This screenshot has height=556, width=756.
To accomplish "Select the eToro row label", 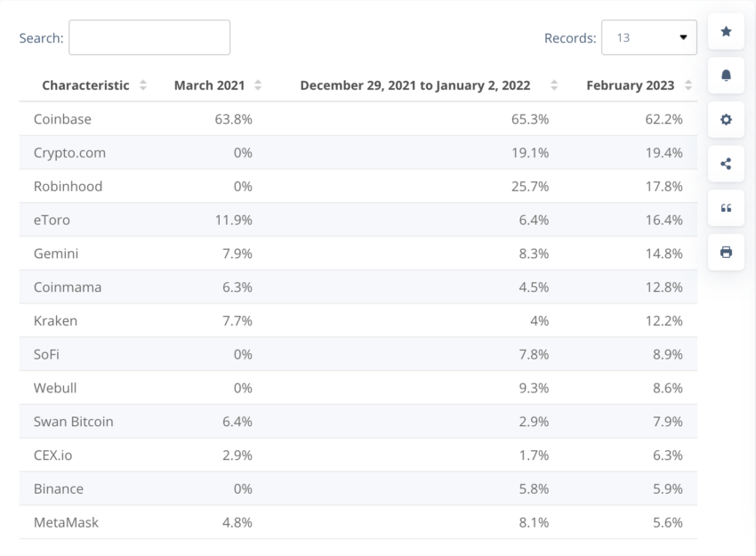I will click(x=52, y=220).
